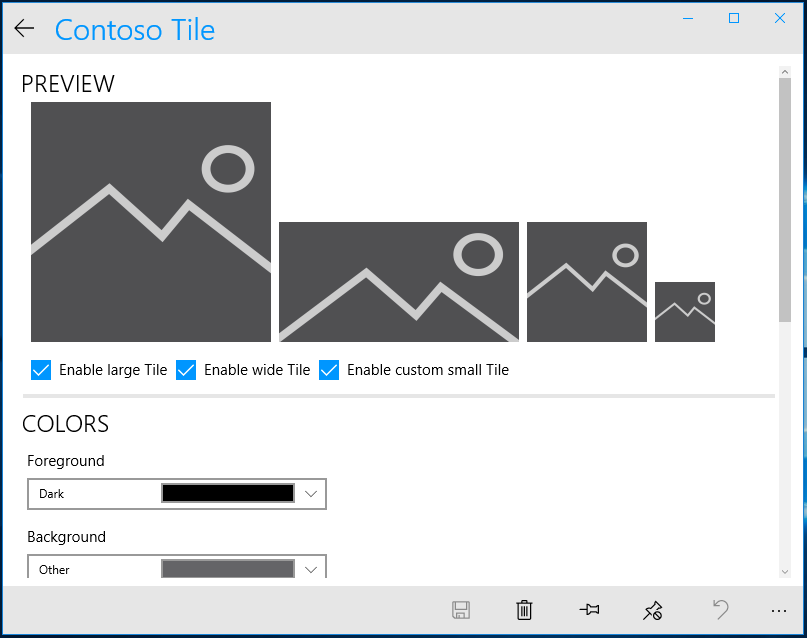Delete tile using trash can icon
The height and width of the screenshot is (638, 807).
[x=524, y=610]
